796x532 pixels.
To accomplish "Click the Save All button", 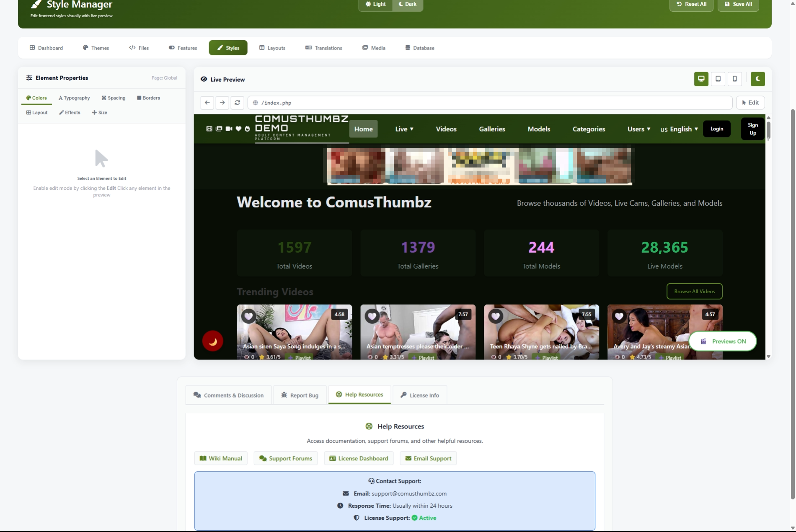I will (x=738, y=4).
